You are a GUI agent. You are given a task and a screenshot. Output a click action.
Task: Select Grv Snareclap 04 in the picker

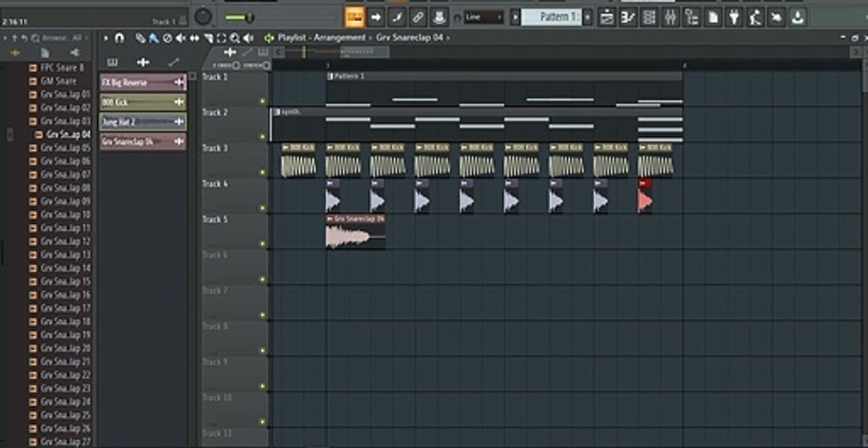pos(143,142)
